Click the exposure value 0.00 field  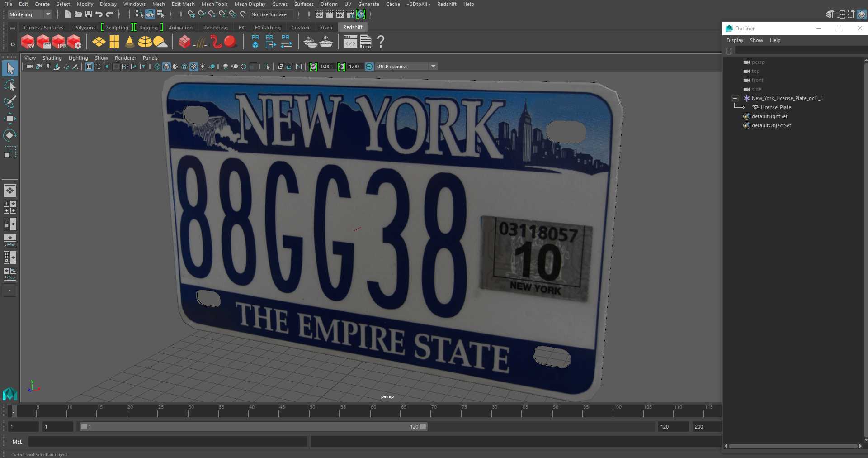click(326, 67)
